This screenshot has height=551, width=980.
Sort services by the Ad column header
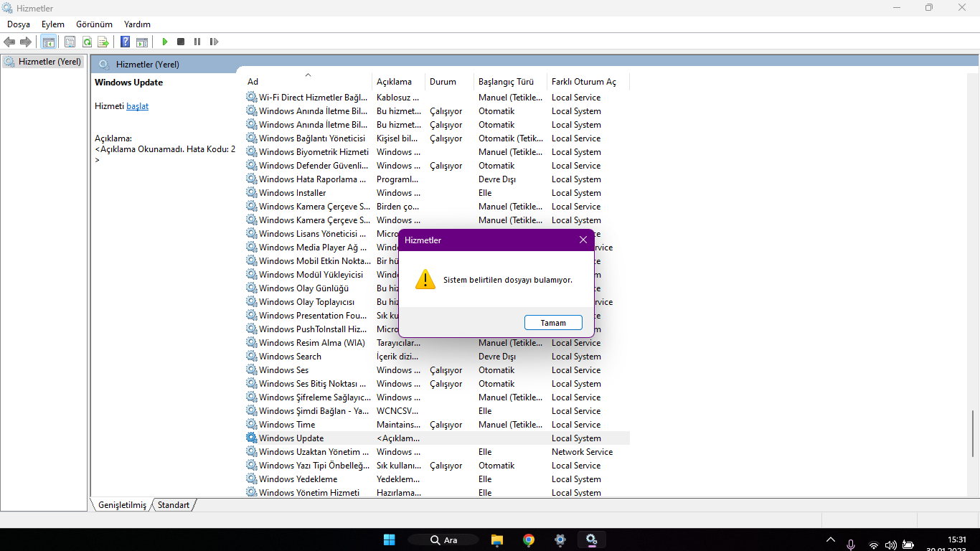click(308, 82)
